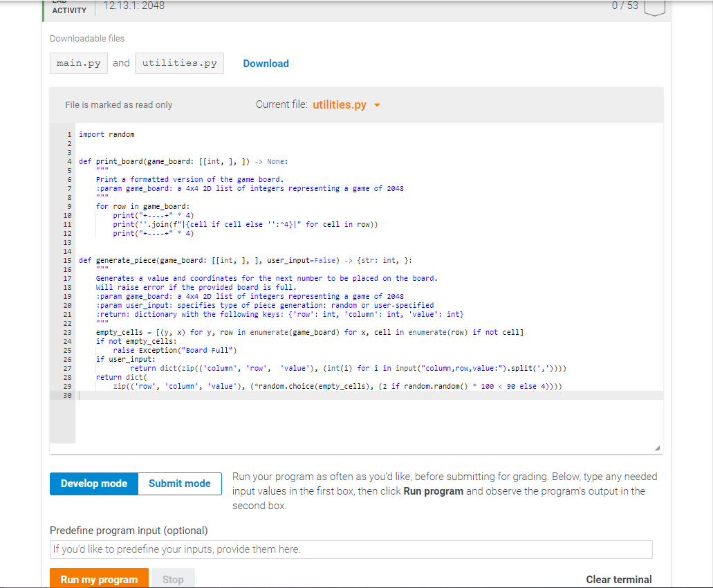Click the 'def generate_piece' function line
This screenshot has width=713, height=588.
246,261
